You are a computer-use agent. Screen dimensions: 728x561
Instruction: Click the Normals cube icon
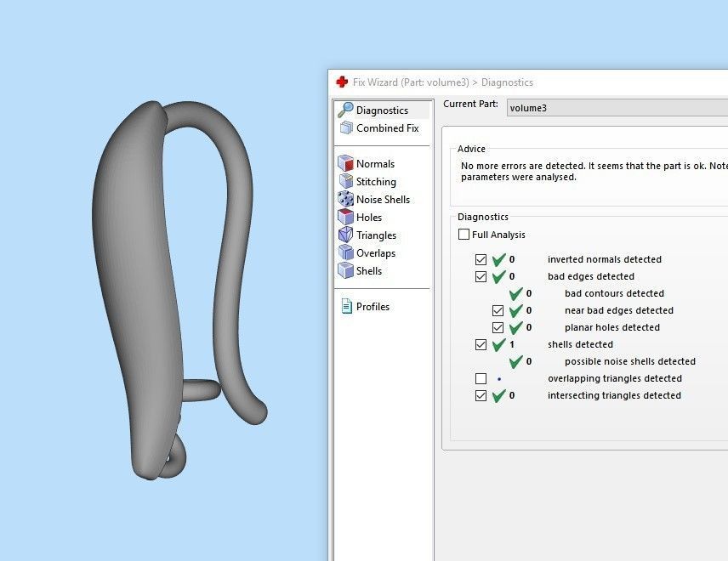(x=345, y=163)
